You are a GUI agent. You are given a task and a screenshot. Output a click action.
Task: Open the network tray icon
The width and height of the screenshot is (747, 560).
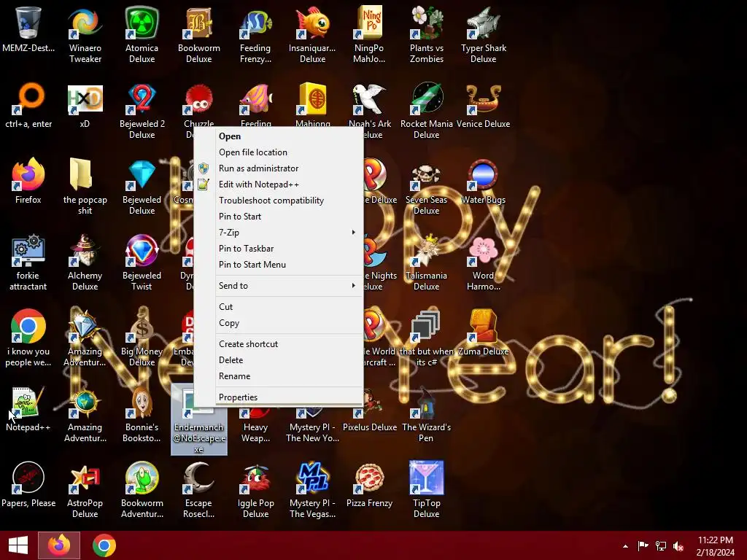[661, 546]
